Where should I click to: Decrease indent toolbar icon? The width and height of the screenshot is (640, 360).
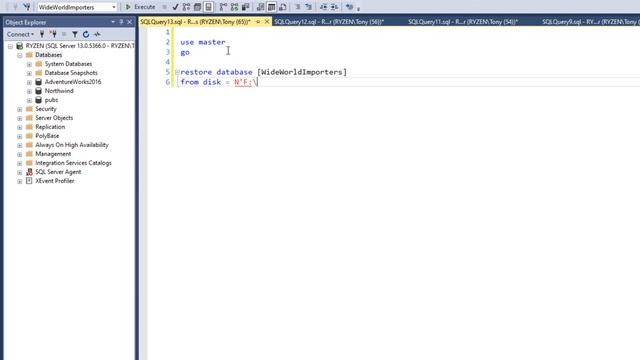point(323,7)
